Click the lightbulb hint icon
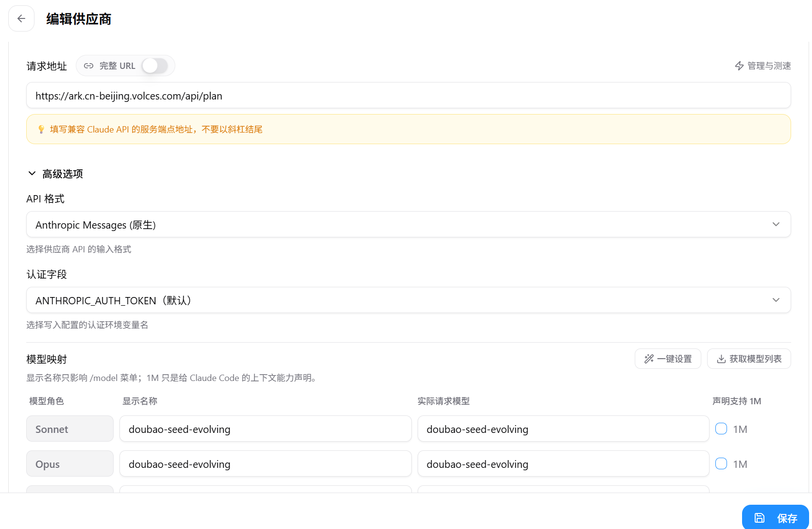The height and width of the screenshot is (529, 812). point(41,129)
